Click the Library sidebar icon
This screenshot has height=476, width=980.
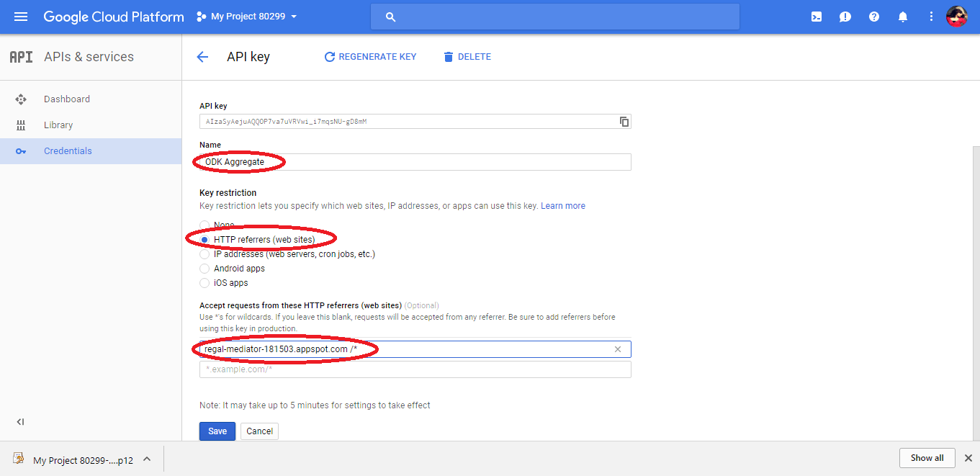pos(21,125)
